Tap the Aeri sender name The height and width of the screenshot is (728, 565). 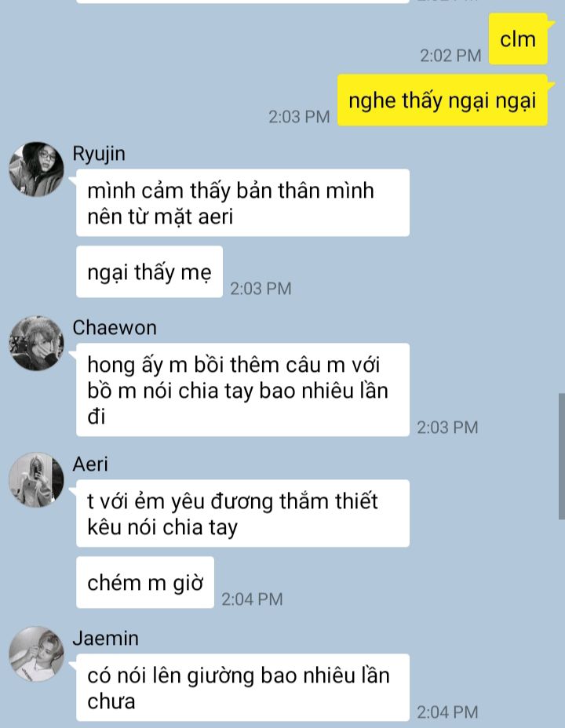(90, 464)
